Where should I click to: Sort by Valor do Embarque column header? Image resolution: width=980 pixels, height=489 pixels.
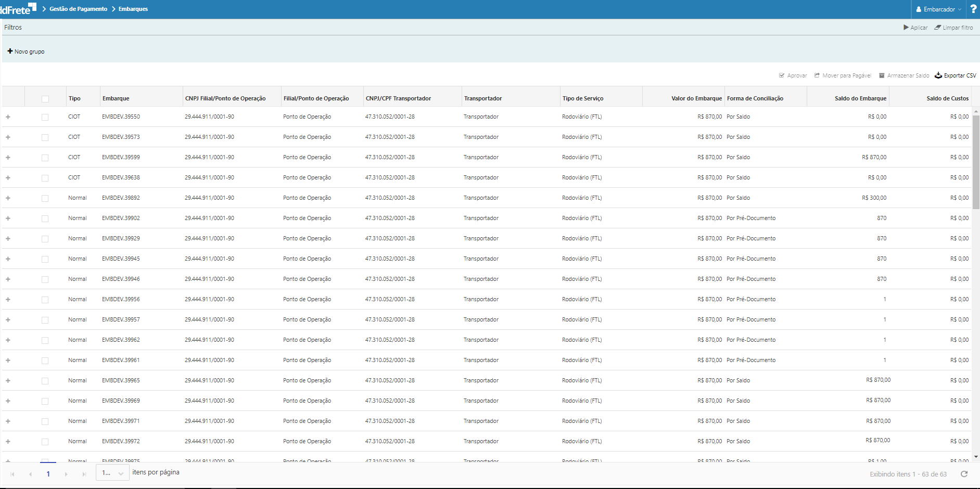(x=696, y=98)
